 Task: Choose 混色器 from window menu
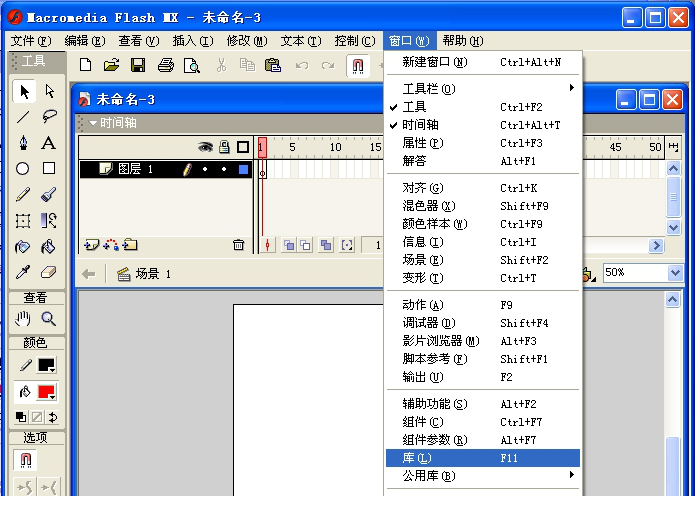click(483, 206)
